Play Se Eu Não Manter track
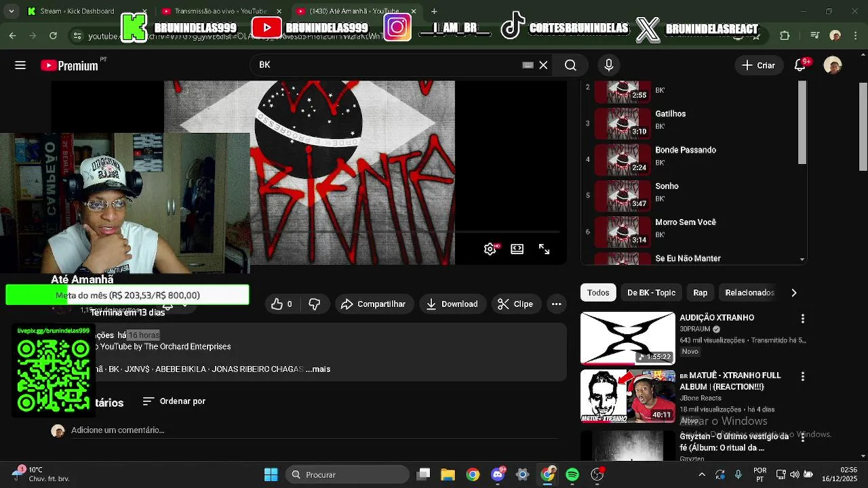Screen dimensions: 868x488 click(x=692, y=258)
